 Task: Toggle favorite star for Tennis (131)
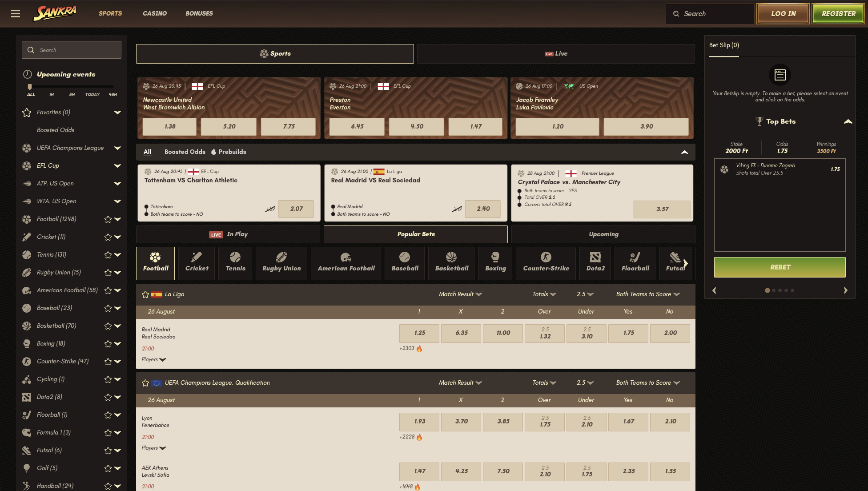tap(108, 255)
